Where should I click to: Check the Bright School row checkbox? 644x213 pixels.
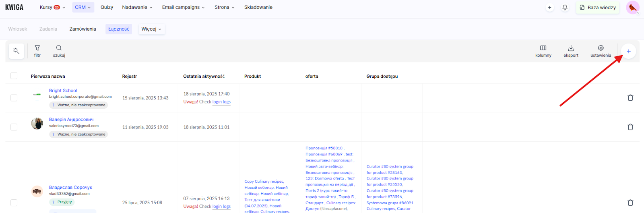pos(14,98)
